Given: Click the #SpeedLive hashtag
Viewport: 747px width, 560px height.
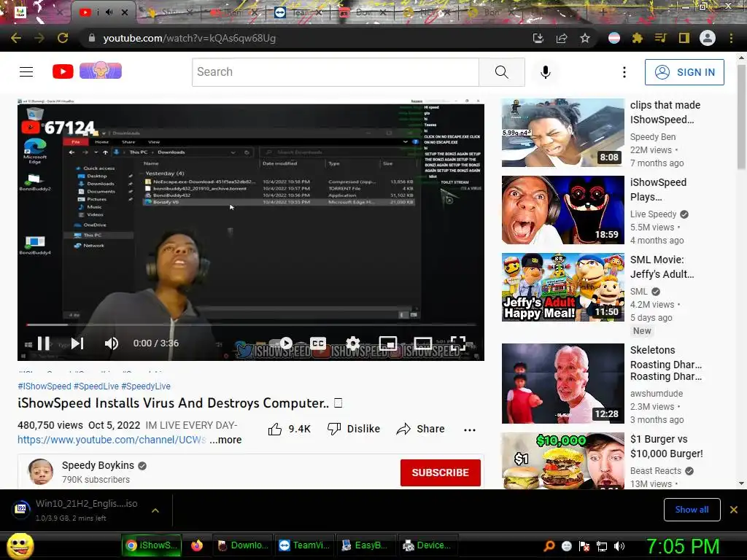Looking at the screenshot, I should (x=96, y=386).
